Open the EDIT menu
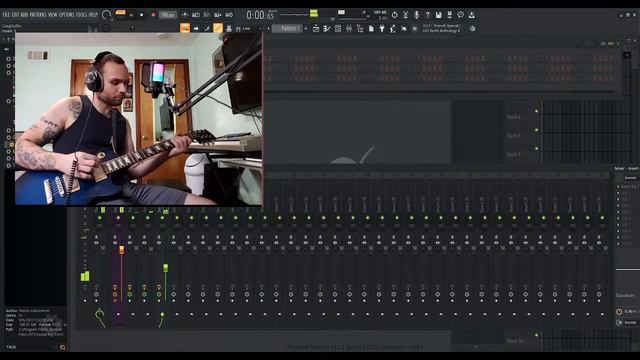Image resolution: width=640 pixels, height=360 pixels. (x=15, y=15)
